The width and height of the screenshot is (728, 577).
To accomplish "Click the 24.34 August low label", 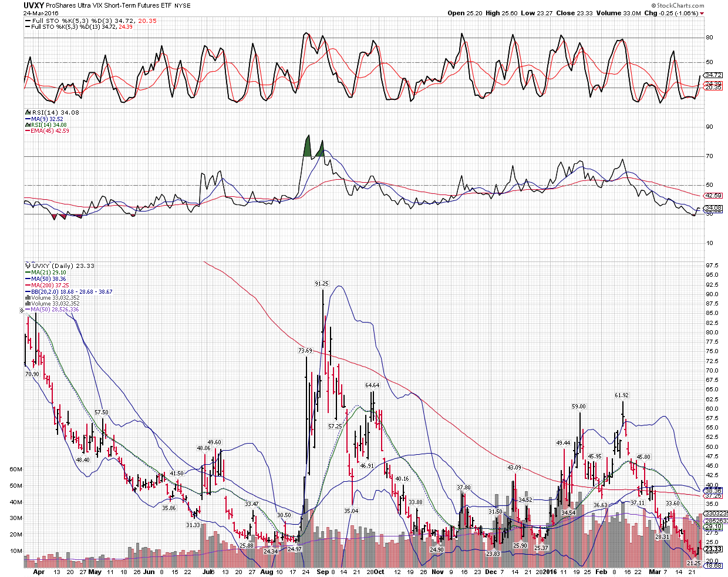I will [271, 552].
